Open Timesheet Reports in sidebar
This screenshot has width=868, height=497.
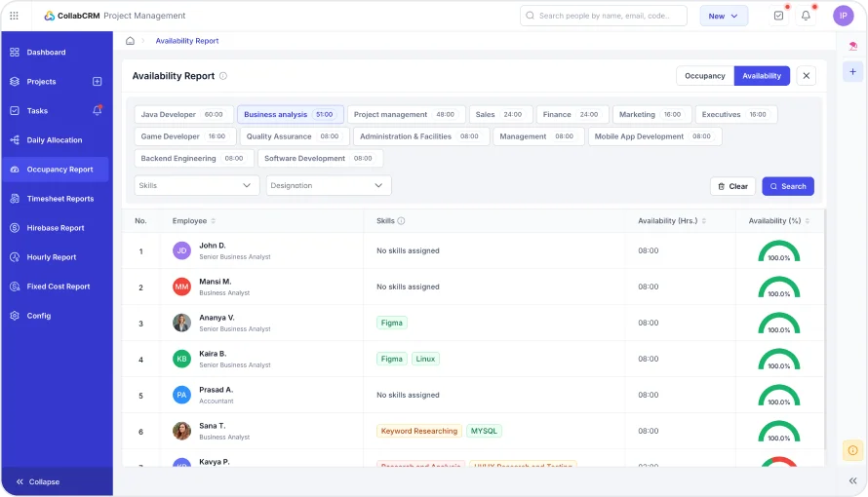[60, 199]
